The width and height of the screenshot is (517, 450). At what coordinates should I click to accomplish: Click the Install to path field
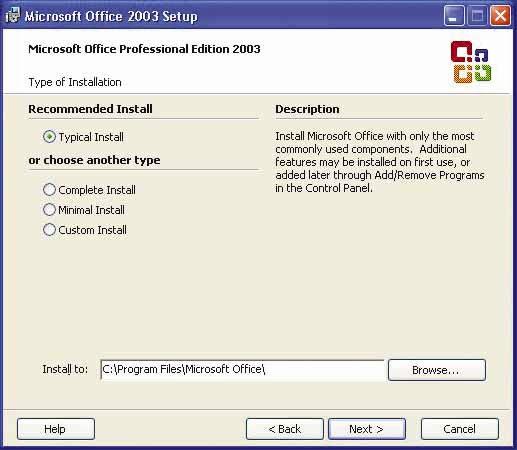(x=242, y=370)
